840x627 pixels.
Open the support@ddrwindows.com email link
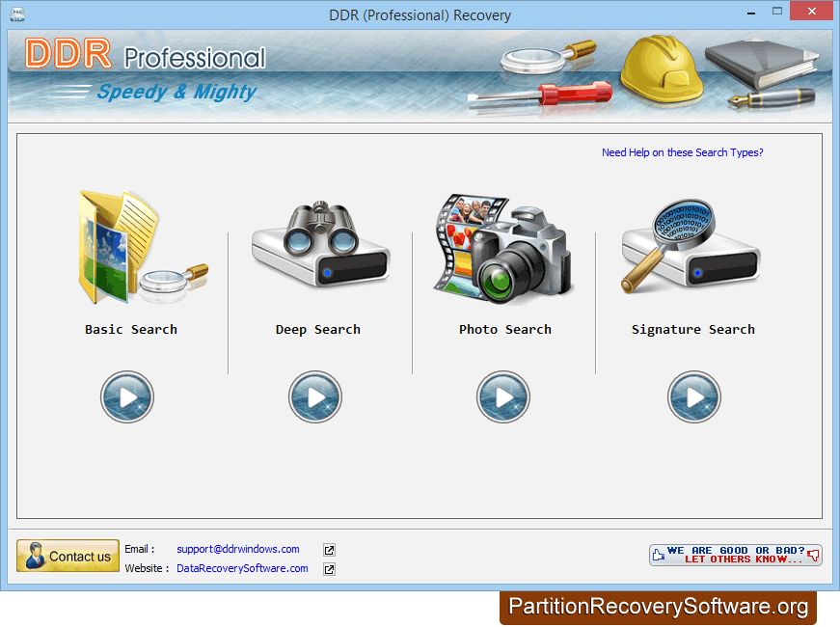(238, 549)
